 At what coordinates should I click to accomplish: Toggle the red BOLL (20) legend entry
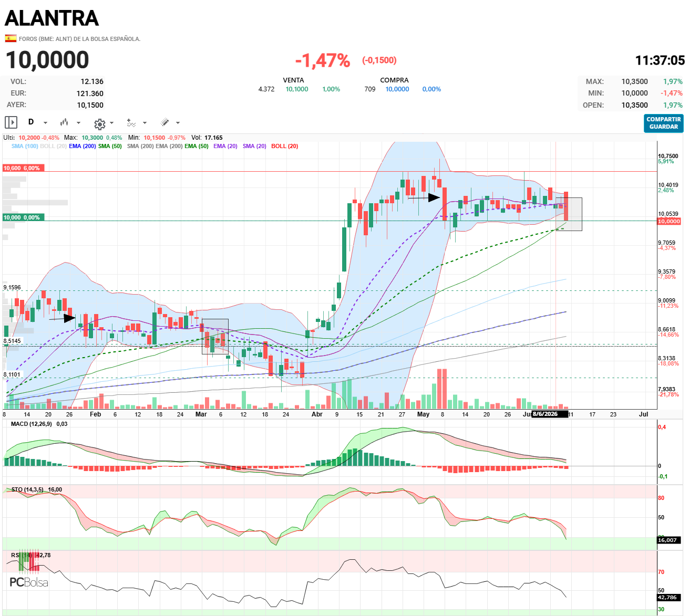285,146
